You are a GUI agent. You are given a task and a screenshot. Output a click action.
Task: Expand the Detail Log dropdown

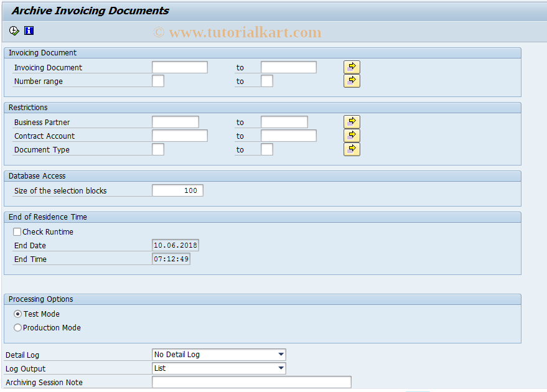point(281,354)
